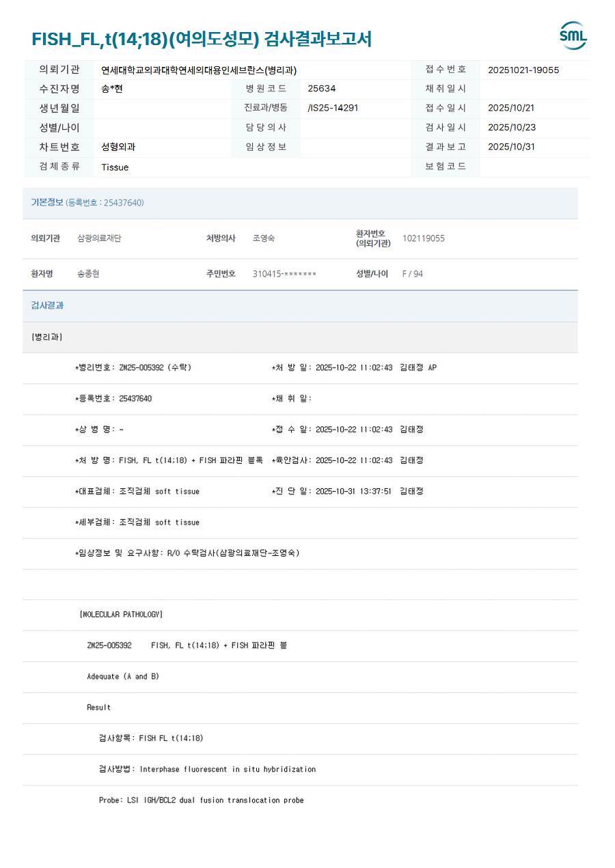The height and width of the screenshot is (868, 615).
Task: Click the [MOLECULAR PATHOLOGY] heading
Action: [x=121, y=615]
